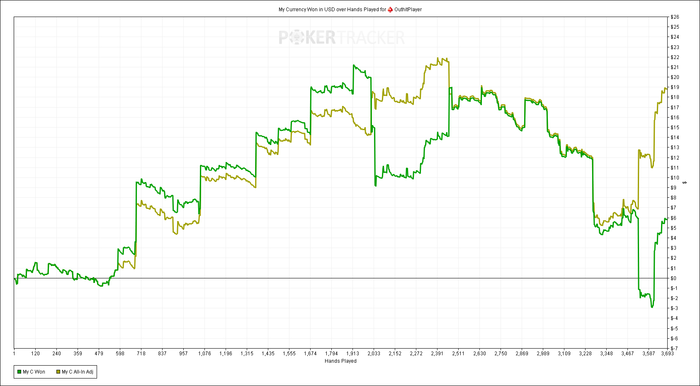Click the red spade icon beside OuthitPlayer
The image size is (700, 386).
point(390,9)
